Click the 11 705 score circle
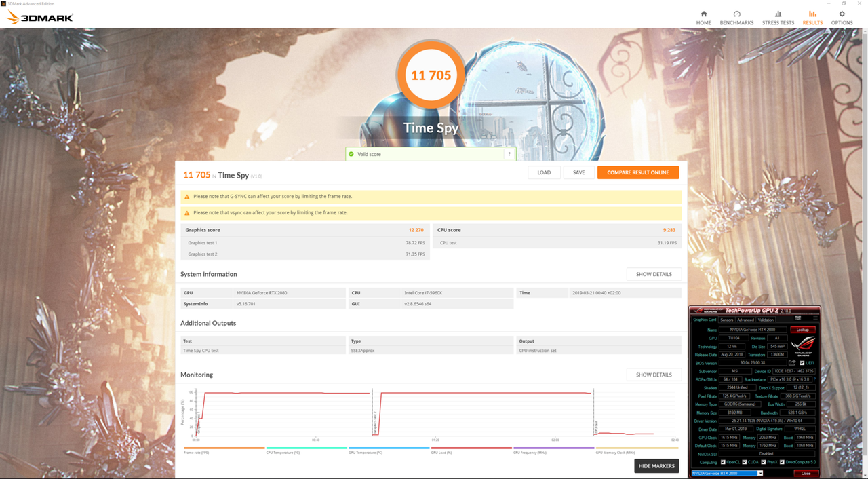This screenshot has height=479, width=868. 431,75
